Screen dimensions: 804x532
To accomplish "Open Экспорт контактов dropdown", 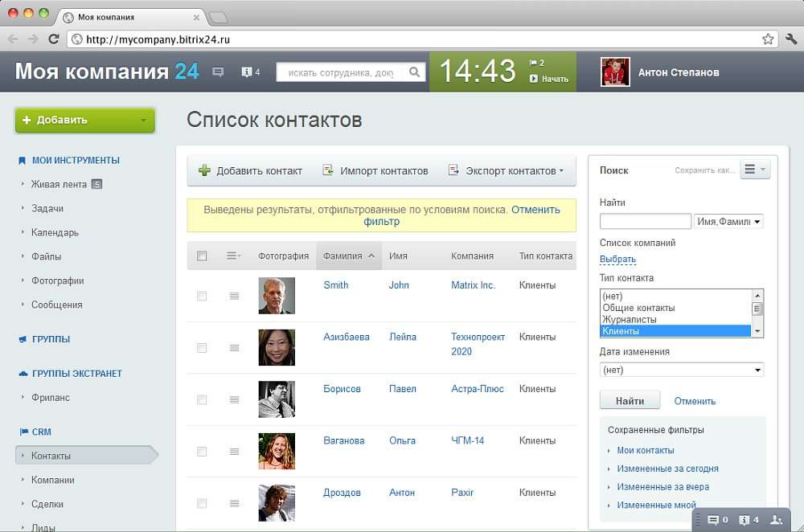I will tap(561, 170).
